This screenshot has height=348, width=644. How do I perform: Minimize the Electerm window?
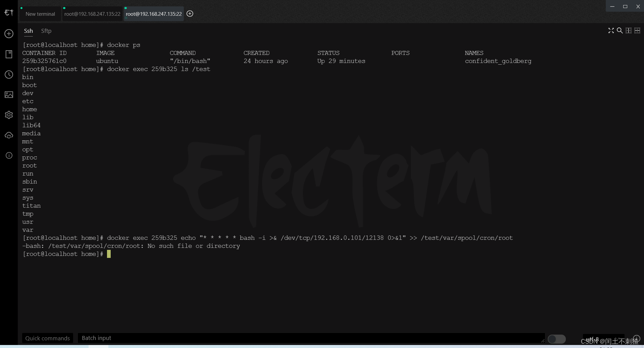612,6
